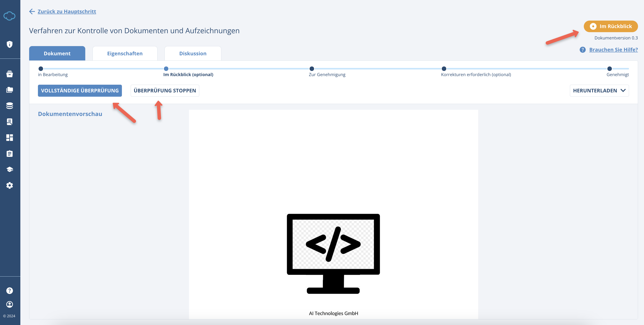Open the Diskussion tab

(x=193, y=53)
